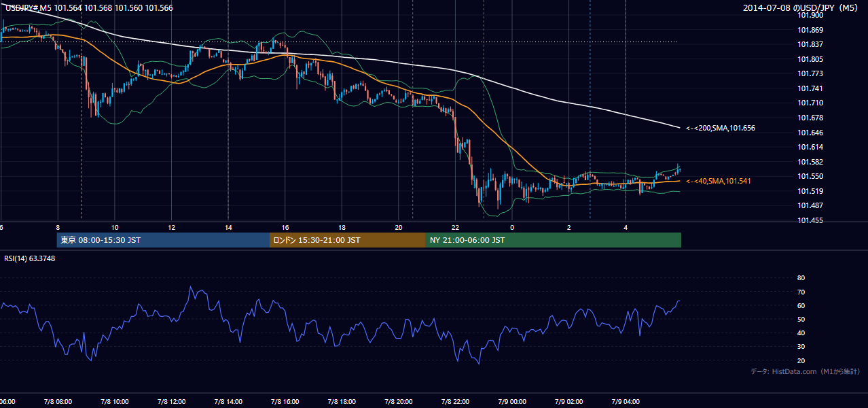Click RSI scale value 60
This screenshot has height=408, width=868.
801,305
